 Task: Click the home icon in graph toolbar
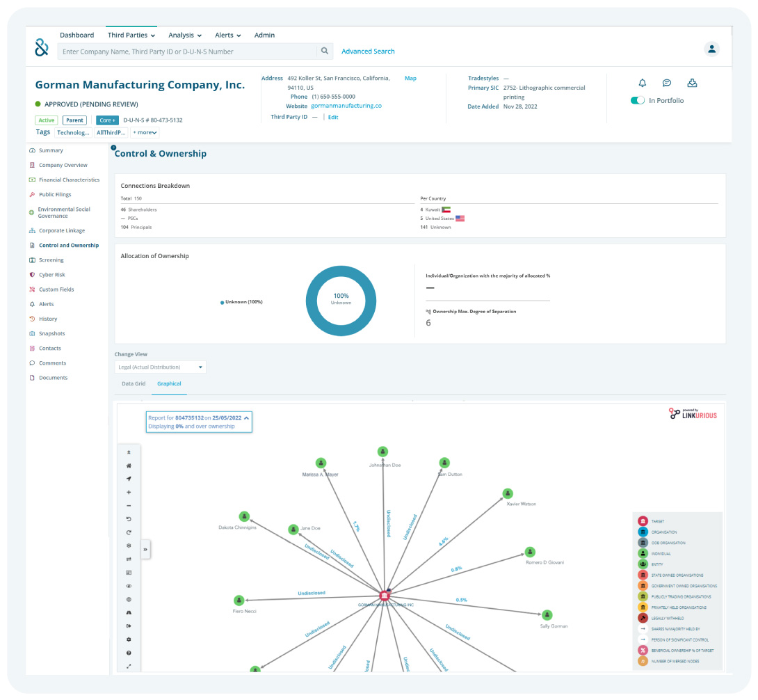point(129,466)
